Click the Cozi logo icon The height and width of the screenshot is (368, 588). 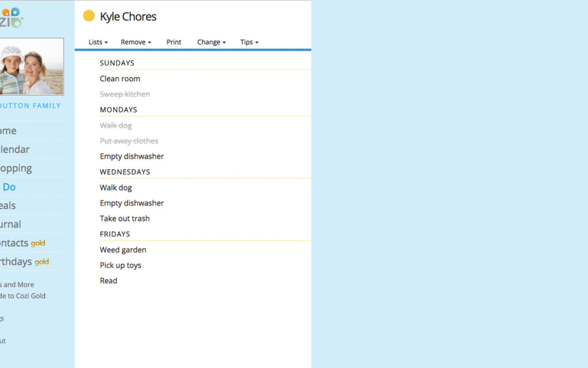(11, 18)
